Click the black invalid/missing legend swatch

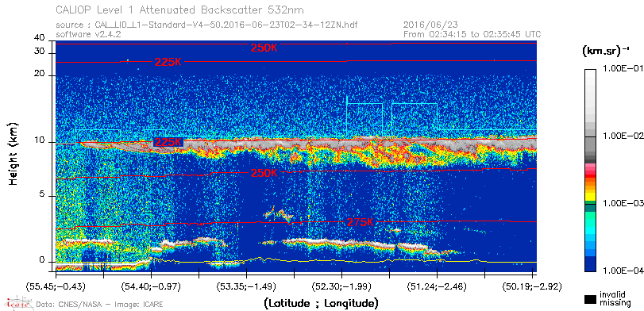tap(591, 299)
